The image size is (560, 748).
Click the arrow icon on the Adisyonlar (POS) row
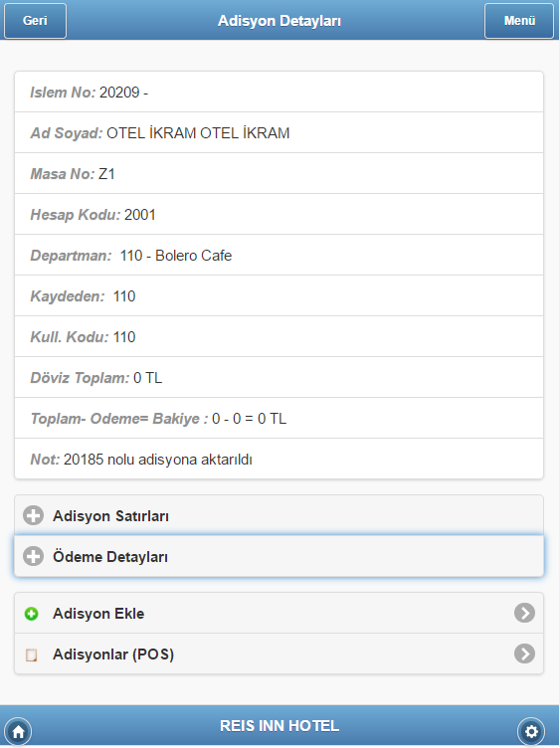[525, 654]
